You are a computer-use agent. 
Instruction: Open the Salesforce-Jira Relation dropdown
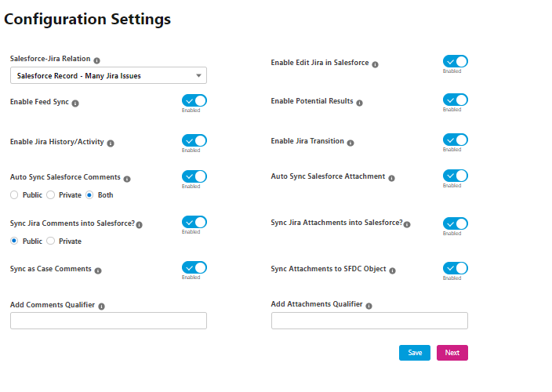[108, 75]
